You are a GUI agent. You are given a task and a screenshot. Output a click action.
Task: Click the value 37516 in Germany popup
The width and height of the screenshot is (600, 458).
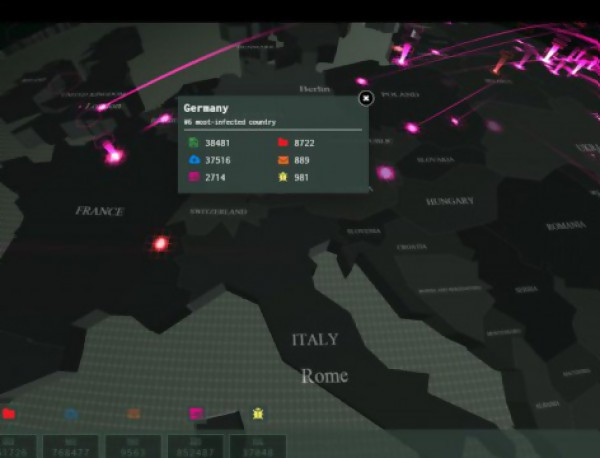218,160
